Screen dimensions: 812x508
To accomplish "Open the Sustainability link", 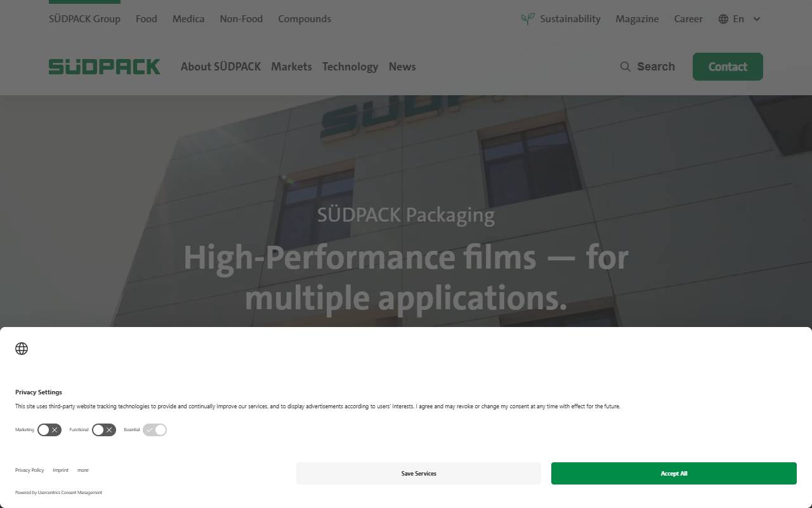I will click(x=570, y=19).
